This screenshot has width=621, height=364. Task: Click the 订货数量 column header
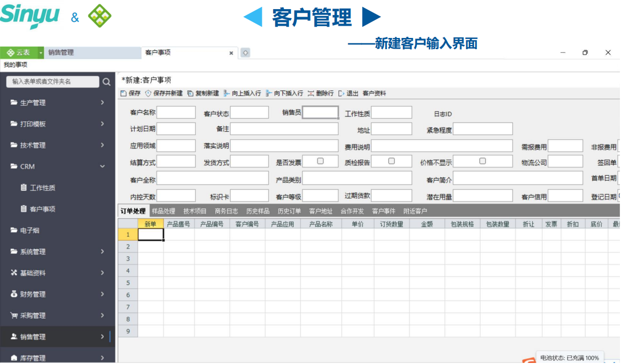(392, 224)
